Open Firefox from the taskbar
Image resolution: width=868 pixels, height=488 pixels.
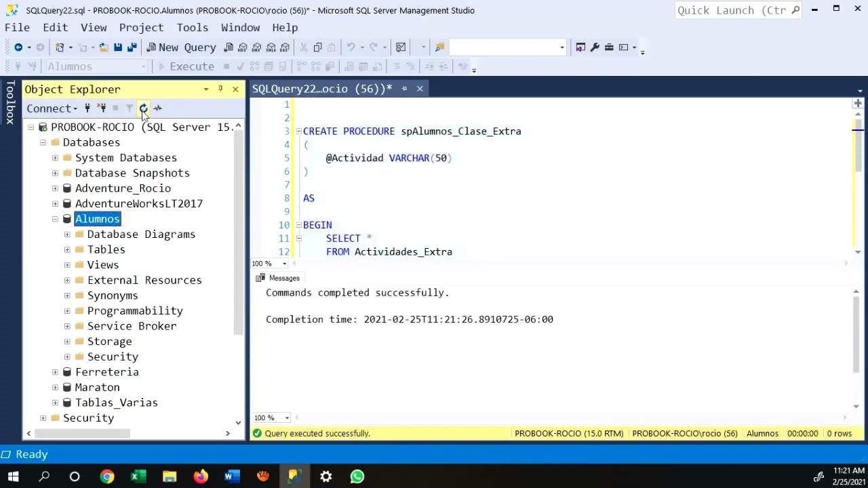click(x=200, y=476)
